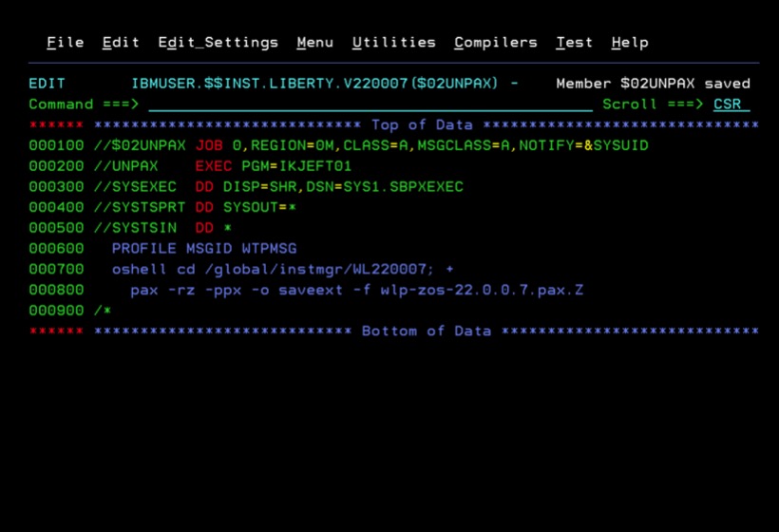Click line number 000800
The height and width of the screenshot is (532, 779).
(x=56, y=290)
